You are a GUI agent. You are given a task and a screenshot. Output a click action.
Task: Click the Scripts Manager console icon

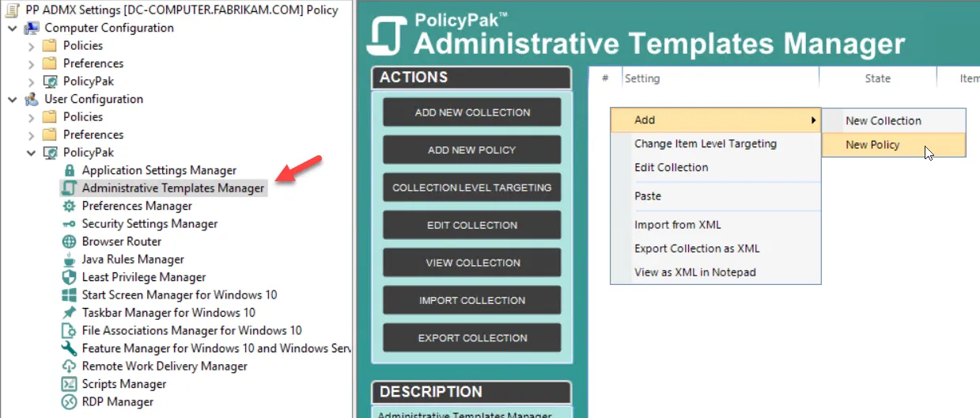pos(69,384)
